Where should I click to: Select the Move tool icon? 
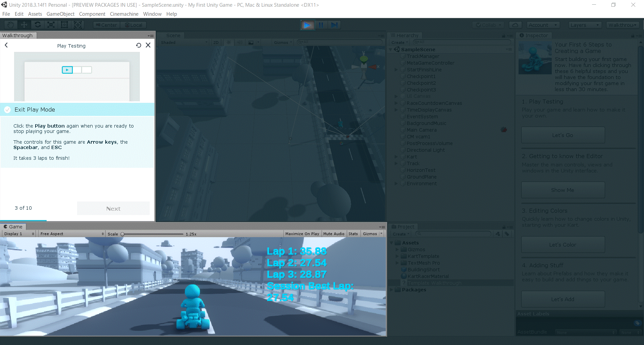point(24,25)
